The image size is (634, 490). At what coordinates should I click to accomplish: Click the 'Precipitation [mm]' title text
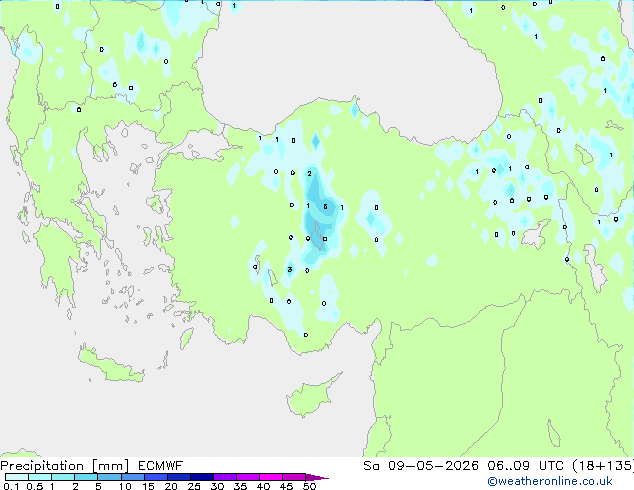coord(65,466)
